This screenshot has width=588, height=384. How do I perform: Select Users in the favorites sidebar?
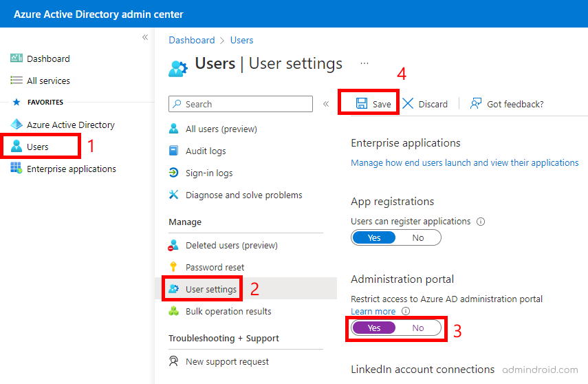point(38,147)
